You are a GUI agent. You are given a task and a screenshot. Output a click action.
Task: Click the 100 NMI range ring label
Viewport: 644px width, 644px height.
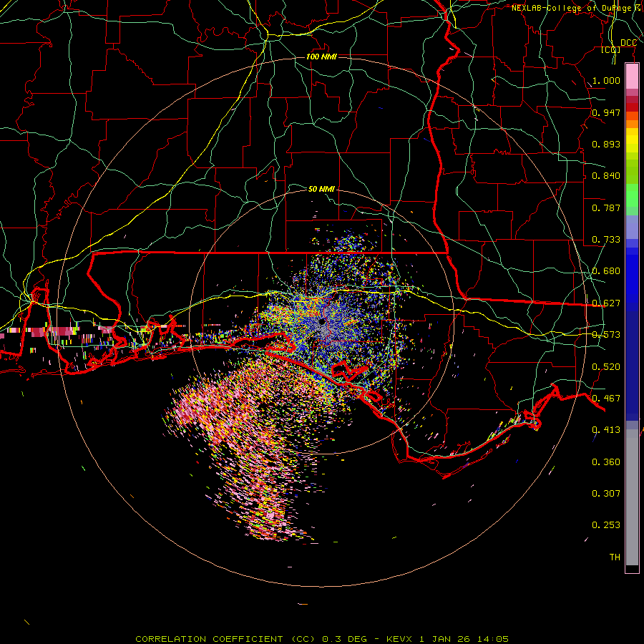click(321, 57)
